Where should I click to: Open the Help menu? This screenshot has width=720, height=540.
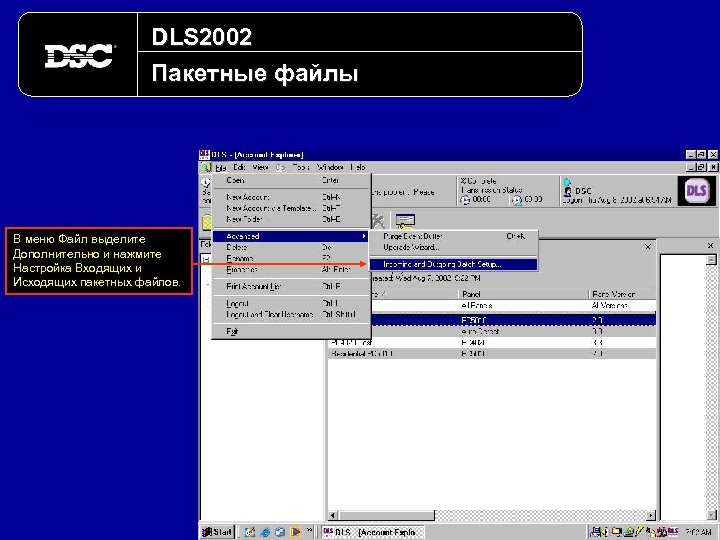[358, 168]
